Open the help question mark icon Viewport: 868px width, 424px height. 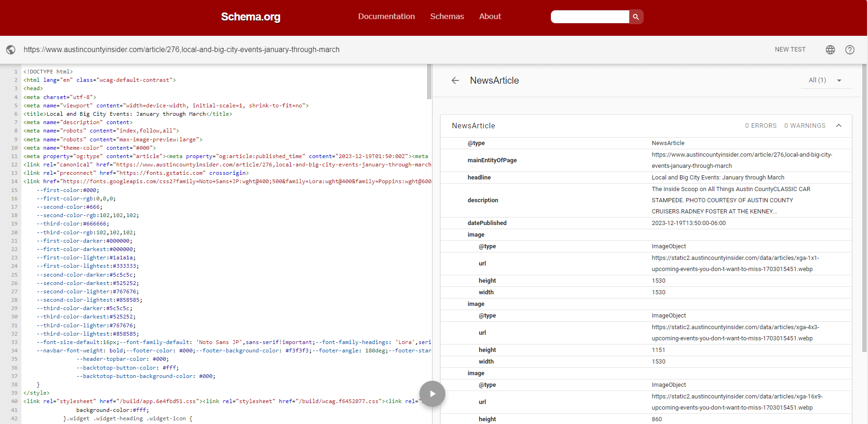(x=850, y=50)
